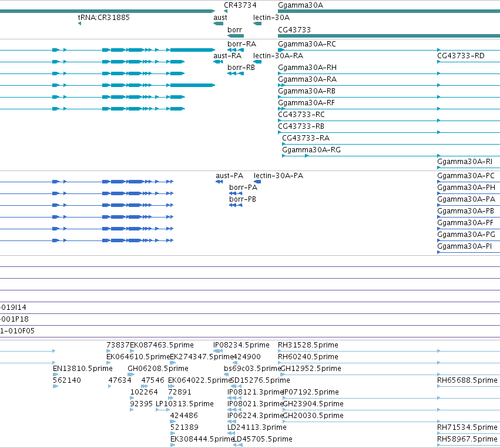Select the GH20030.5prime EST label
Viewport: 500px width, 448px height.
(313, 416)
